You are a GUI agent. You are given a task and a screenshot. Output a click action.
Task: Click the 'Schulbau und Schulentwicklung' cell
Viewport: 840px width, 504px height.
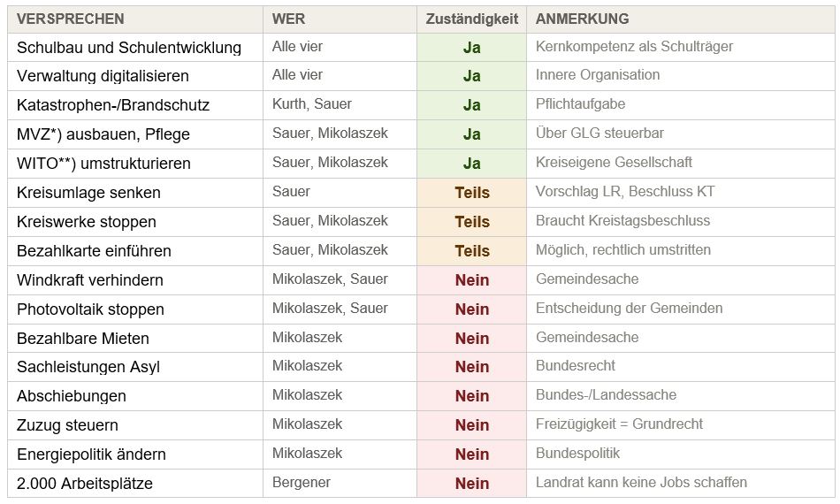point(129,47)
